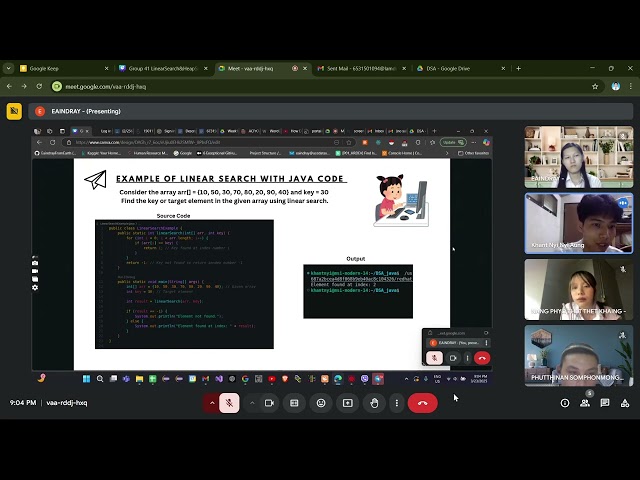Screen dimensions: 640x480
Task: Toggle captions button in Meet toolbar
Action: pos(294,403)
